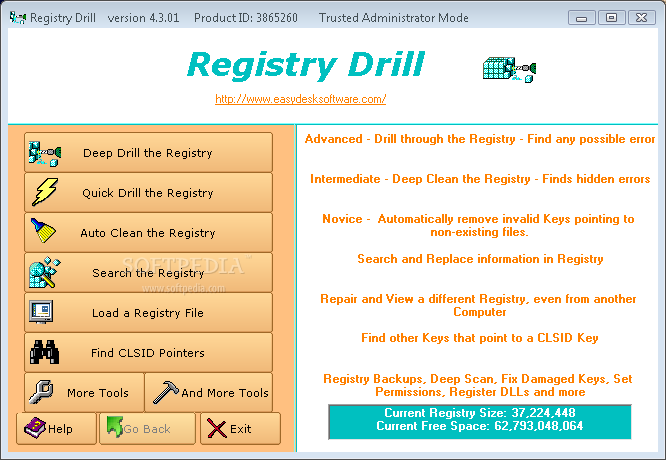Click the drill icon on Deep Drill button
Viewport: 666px width, 460px height.
tap(45, 154)
